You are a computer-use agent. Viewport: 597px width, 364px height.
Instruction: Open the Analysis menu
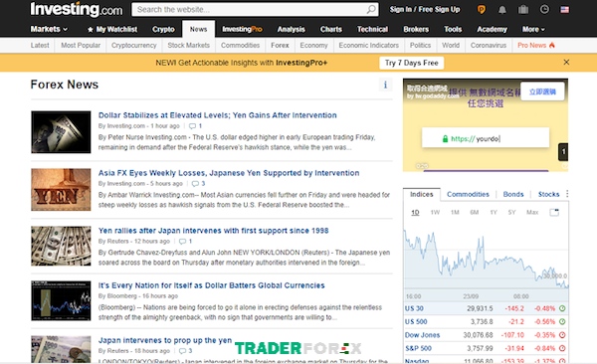(291, 29)
